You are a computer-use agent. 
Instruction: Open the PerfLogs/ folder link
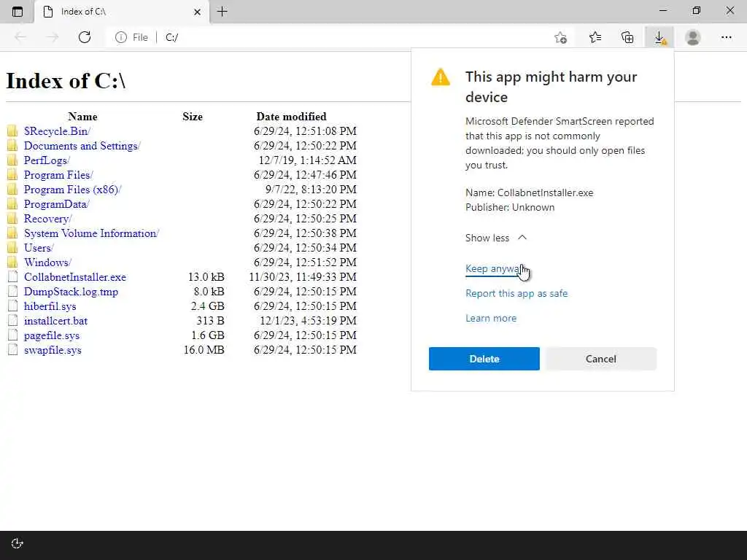47,160
